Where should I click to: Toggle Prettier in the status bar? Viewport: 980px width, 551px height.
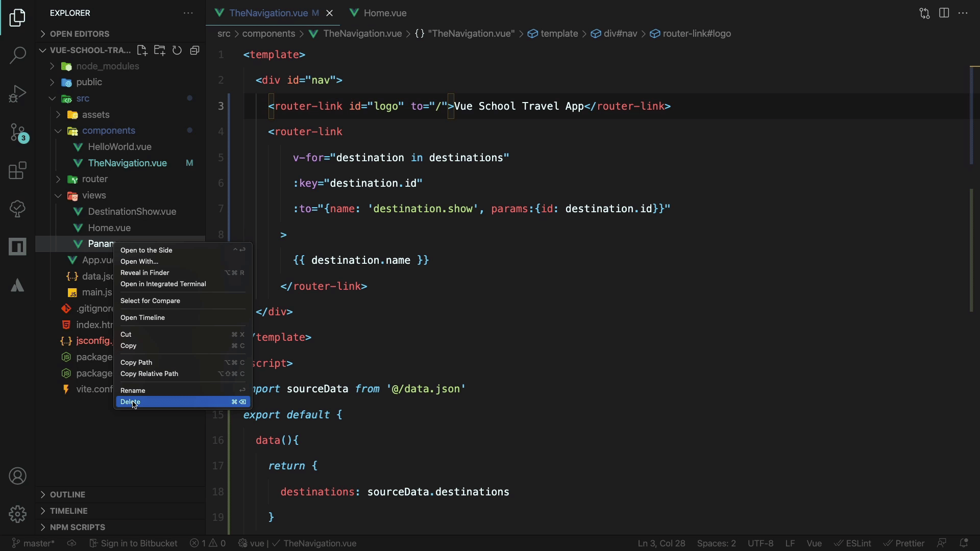click(x=904, y=543)
